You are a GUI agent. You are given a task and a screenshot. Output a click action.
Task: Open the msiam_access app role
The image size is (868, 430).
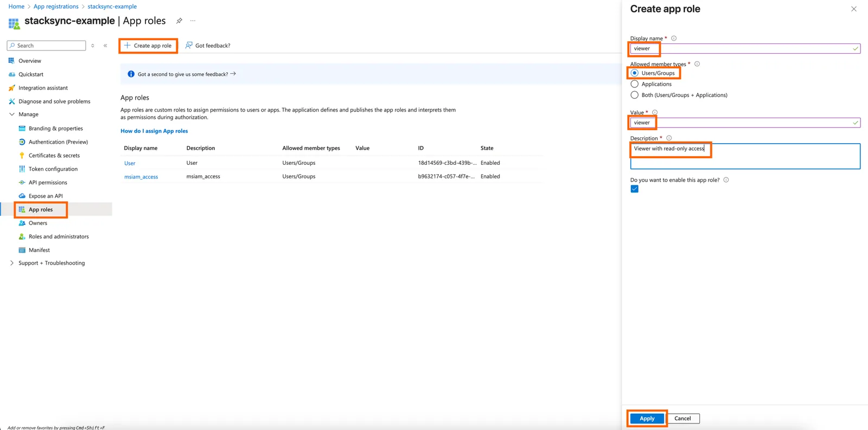click(141, 177)
